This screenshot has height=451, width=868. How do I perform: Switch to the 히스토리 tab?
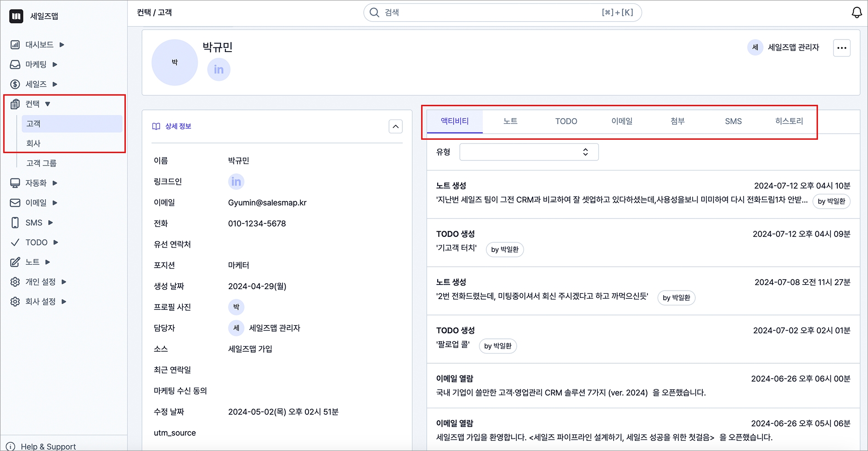pos(789,121)
